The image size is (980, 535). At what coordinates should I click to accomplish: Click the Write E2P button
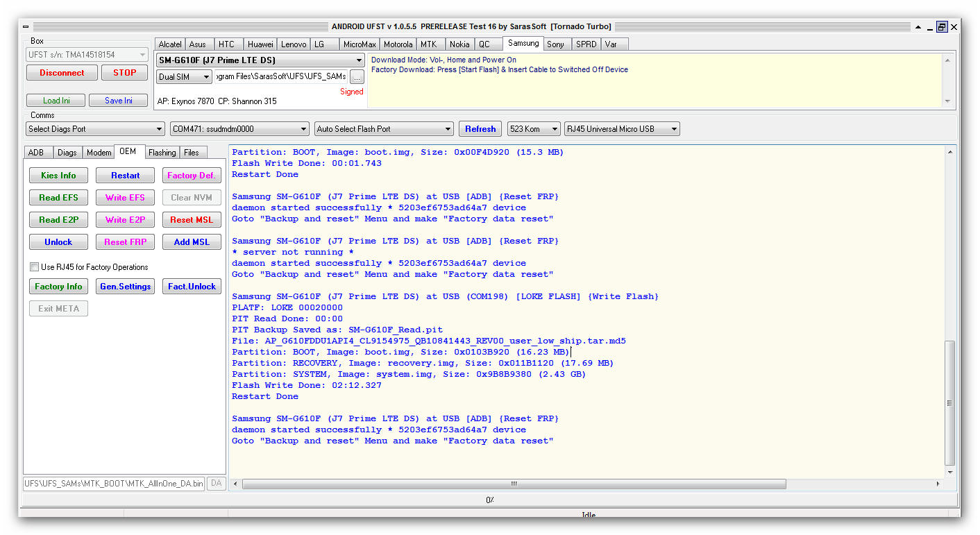click(x=126, y=220)
